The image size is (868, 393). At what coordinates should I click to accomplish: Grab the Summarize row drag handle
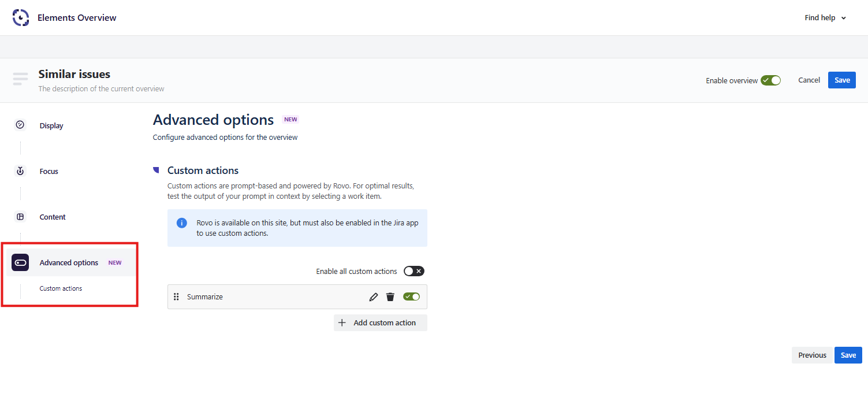(x=177, y=297)
